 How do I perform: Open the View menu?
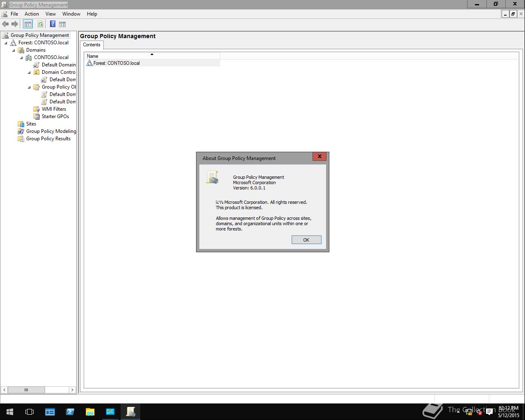coord(50,14)
